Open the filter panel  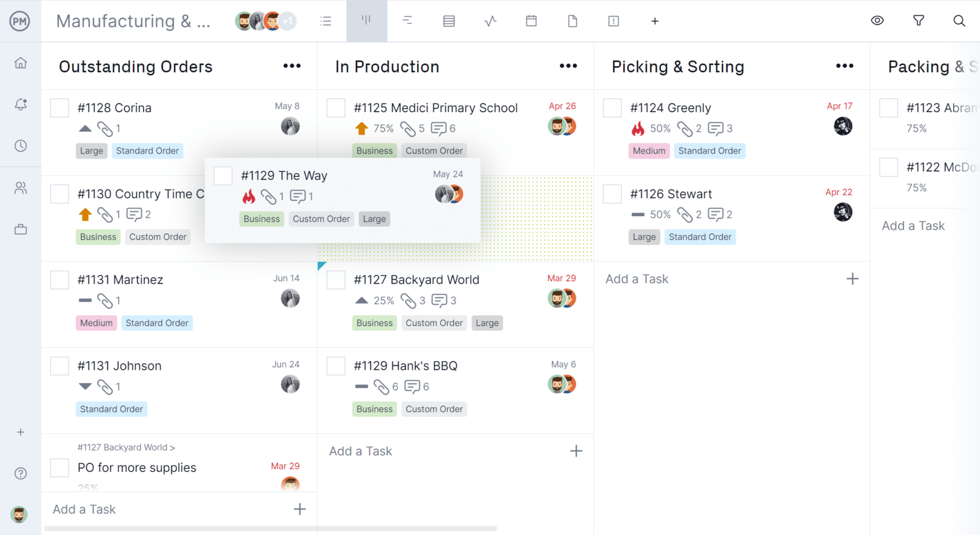coord(918,20)
